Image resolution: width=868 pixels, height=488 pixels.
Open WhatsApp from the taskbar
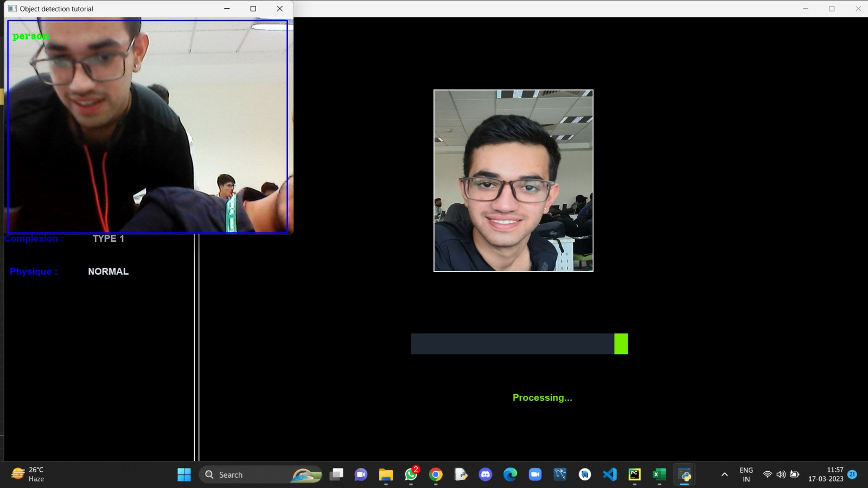(x=411, y=474)
